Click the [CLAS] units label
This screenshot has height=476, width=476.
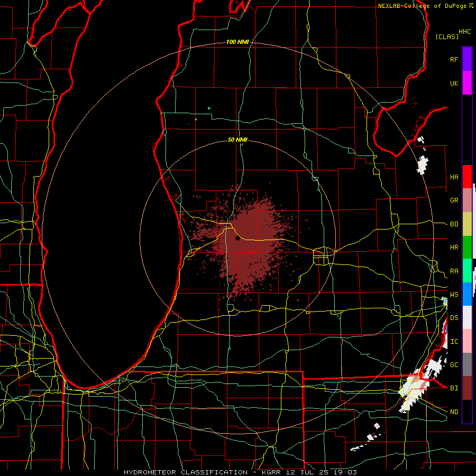(x=447, y=36)
